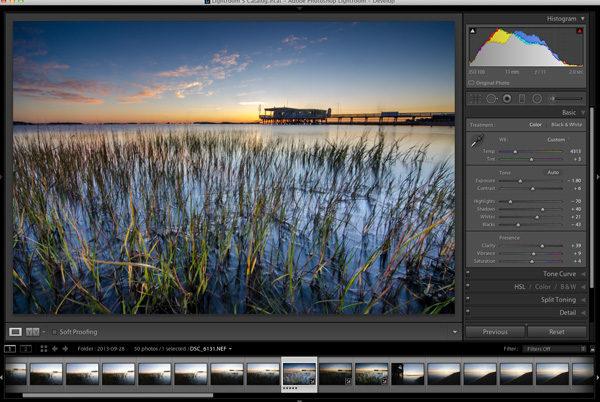600x402 pixels.
Task: Apply Auto tone adjustment
Action: (x=553, y=173)
